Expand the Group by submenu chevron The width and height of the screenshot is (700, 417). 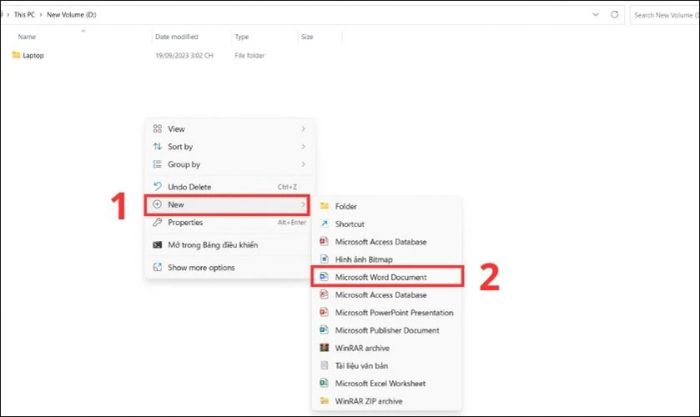(303, 164)
